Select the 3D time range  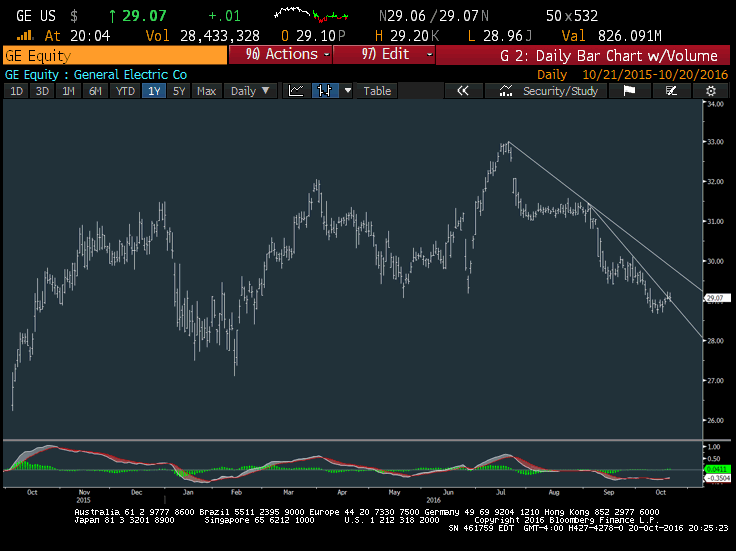pyautogui.click(x=42, y=91)
